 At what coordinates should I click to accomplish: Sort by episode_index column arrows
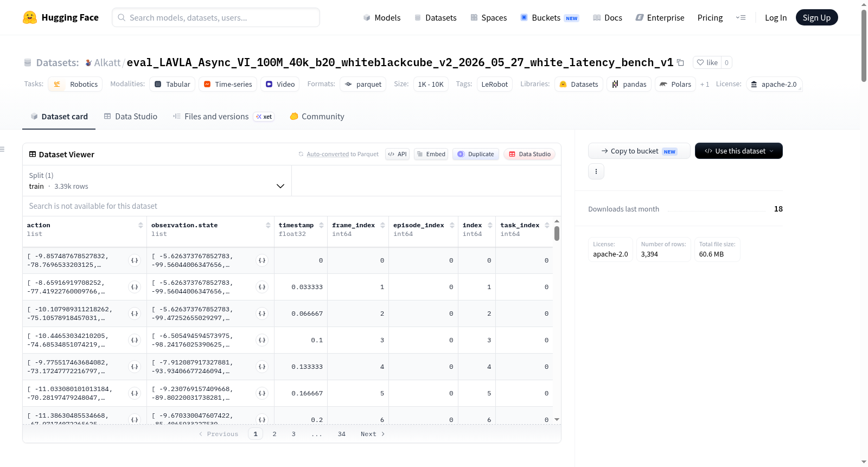pyautogui.click(x=452, y=225)
